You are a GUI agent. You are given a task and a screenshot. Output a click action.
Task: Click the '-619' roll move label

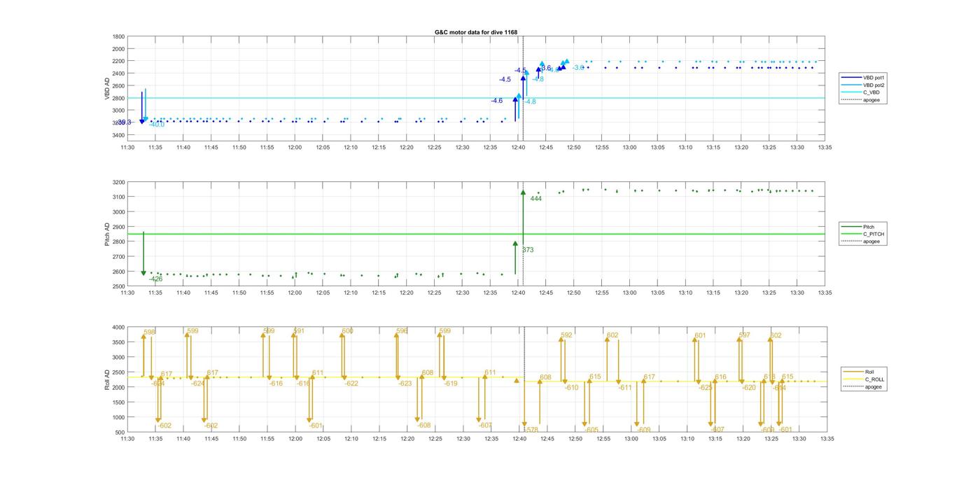pyautogui.click(x=450, y=384)
